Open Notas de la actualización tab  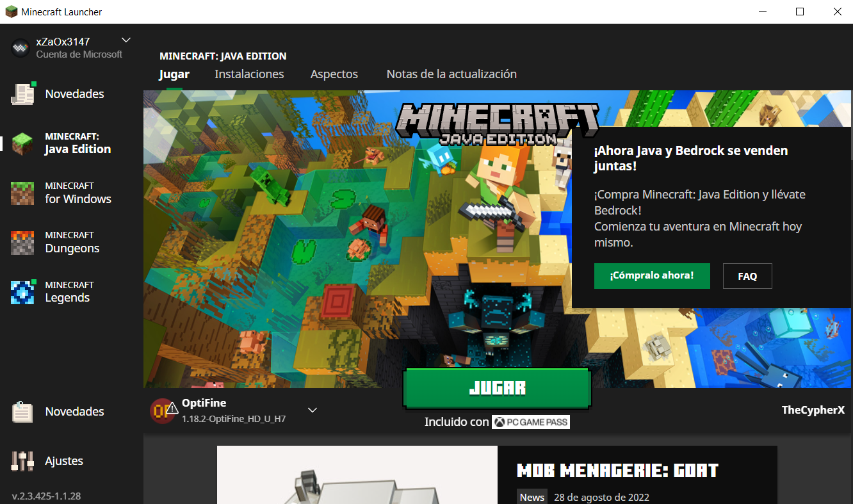(x=451, y=74)
